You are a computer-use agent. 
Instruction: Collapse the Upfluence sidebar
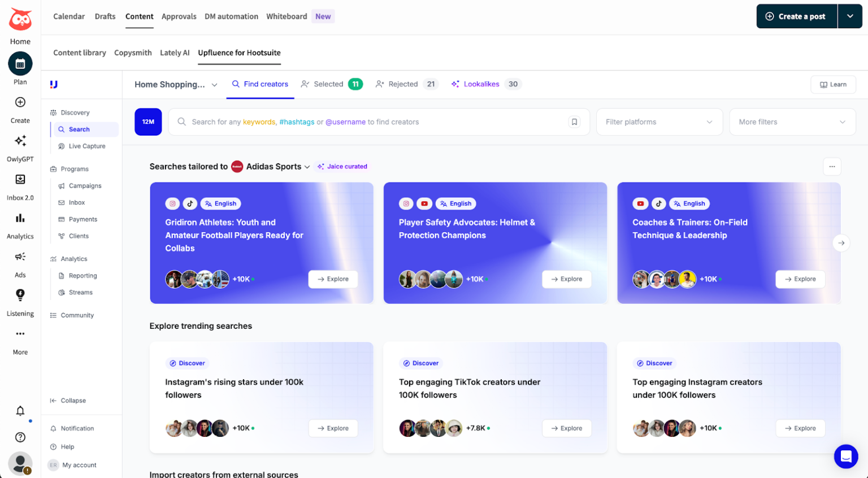pyautogui.click(x=68, y=401)
